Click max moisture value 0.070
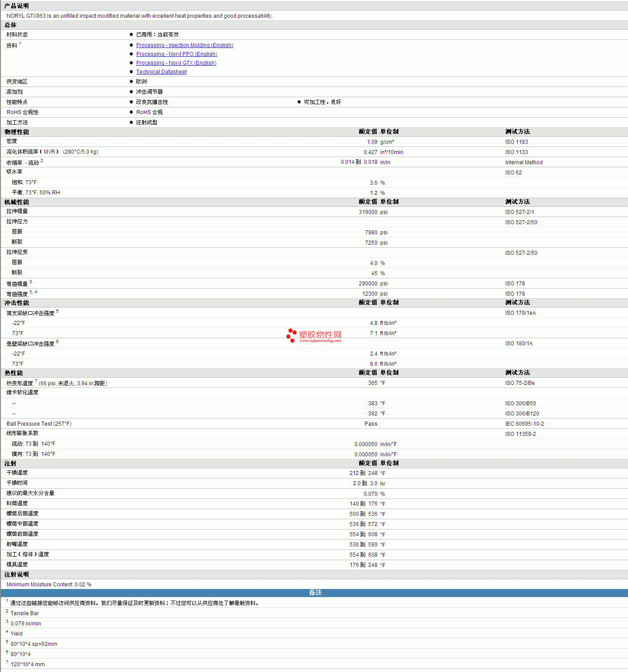 (370, 494)
